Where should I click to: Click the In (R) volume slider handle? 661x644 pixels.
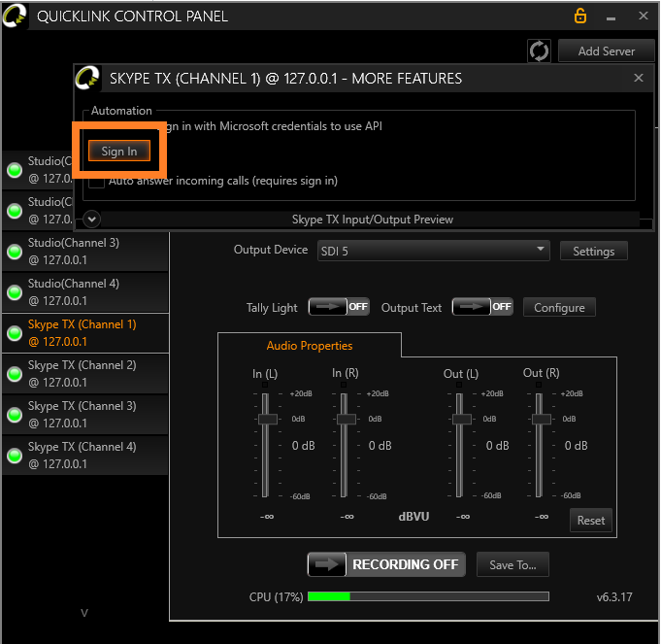pyautogui.click(x=347, y=419)
